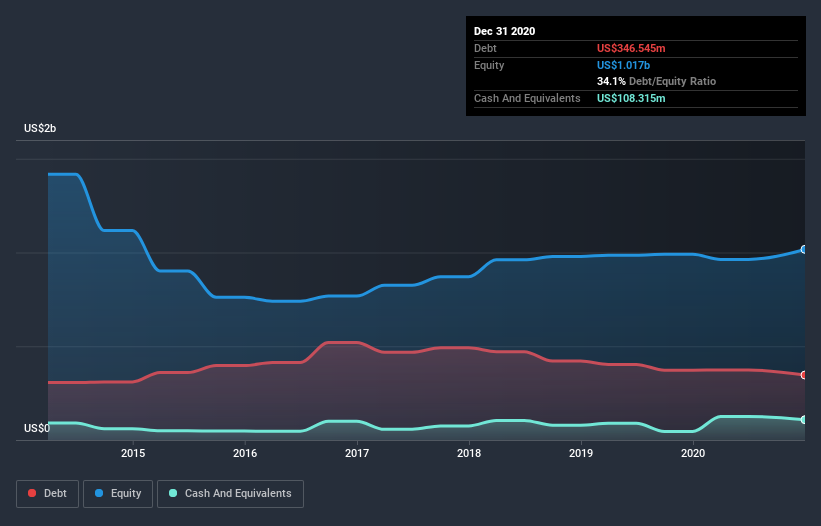Click the US$0 axis label
This screenshot has width=821, height=526.
coord(37,428)
